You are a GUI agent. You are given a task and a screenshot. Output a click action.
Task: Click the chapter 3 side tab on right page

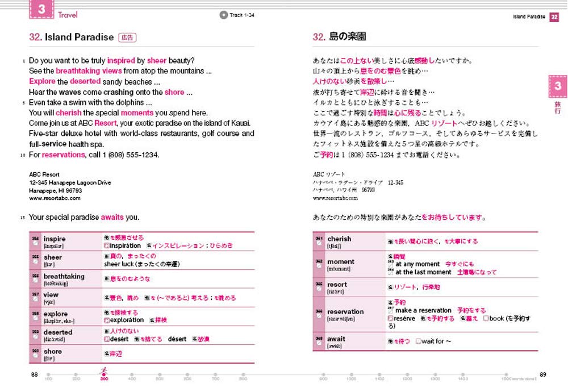[558, 86]
